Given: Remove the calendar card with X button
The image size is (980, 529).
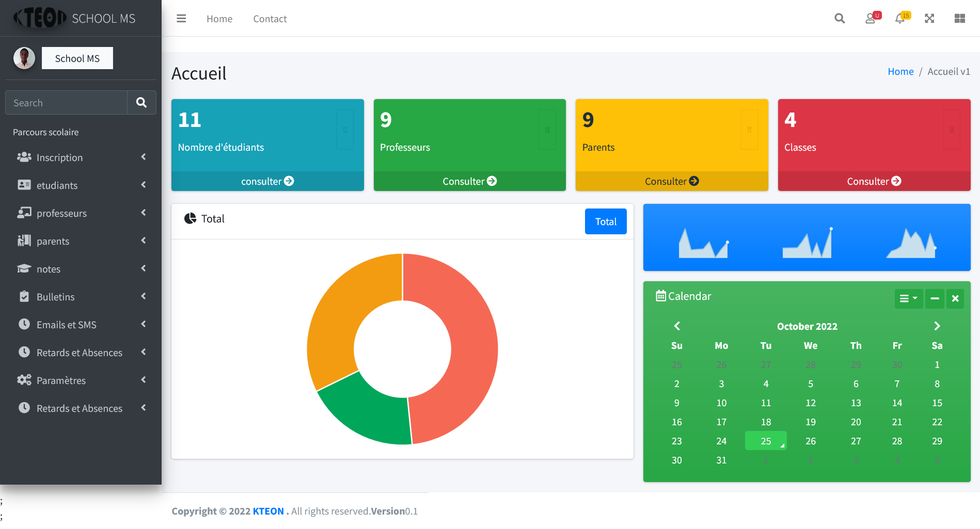Looking at the screenshot, I should (955, 298).
